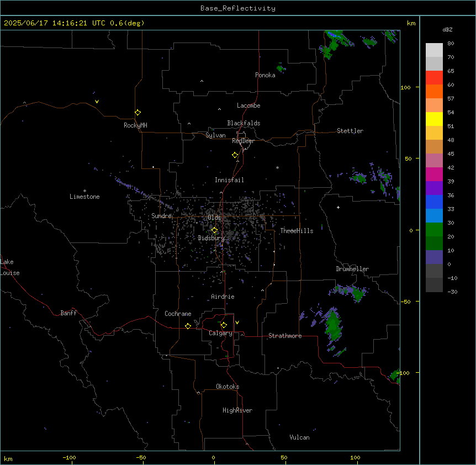This screenshot has width=476, height=465.
Task: Select the deep orange swatch below red in the legend
Action: (x=434, y=91)
